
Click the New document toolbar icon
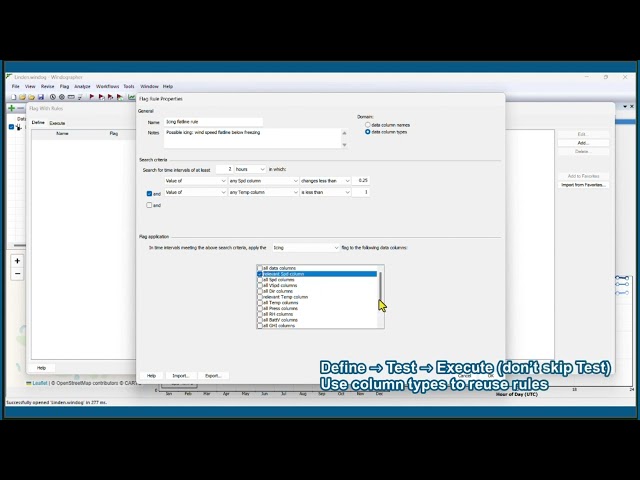pos(14,97)
